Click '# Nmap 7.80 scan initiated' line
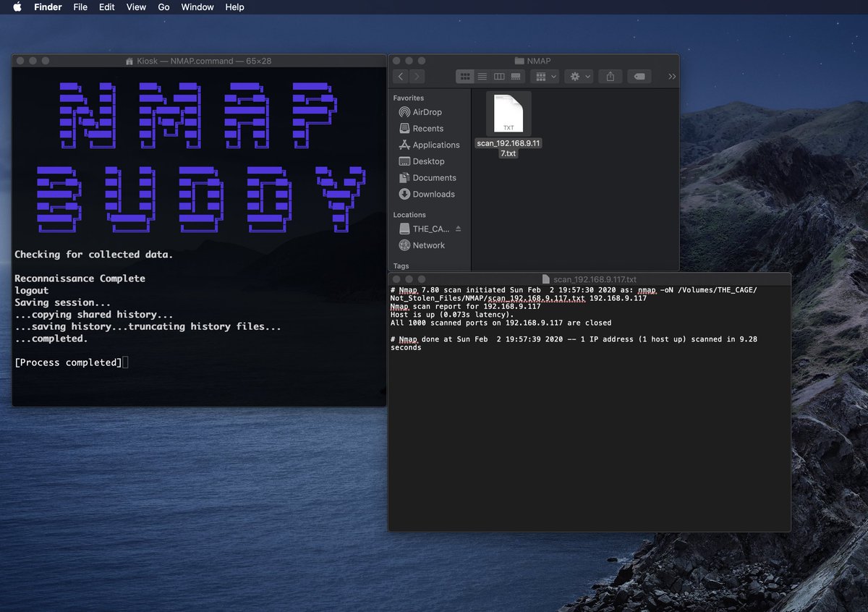The height and width of the screenshot is (612, 868). coord(574,290)
